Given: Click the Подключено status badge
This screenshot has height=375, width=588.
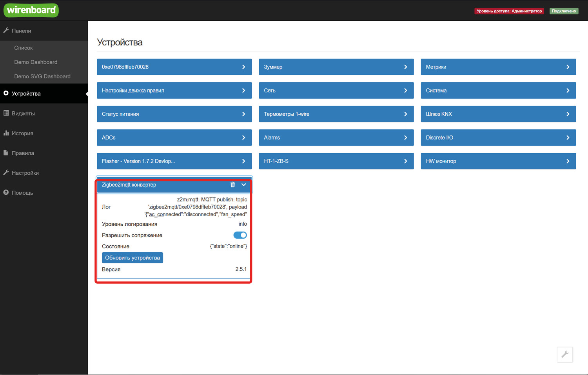Looking at the screenshot, I should pos(564,11).
